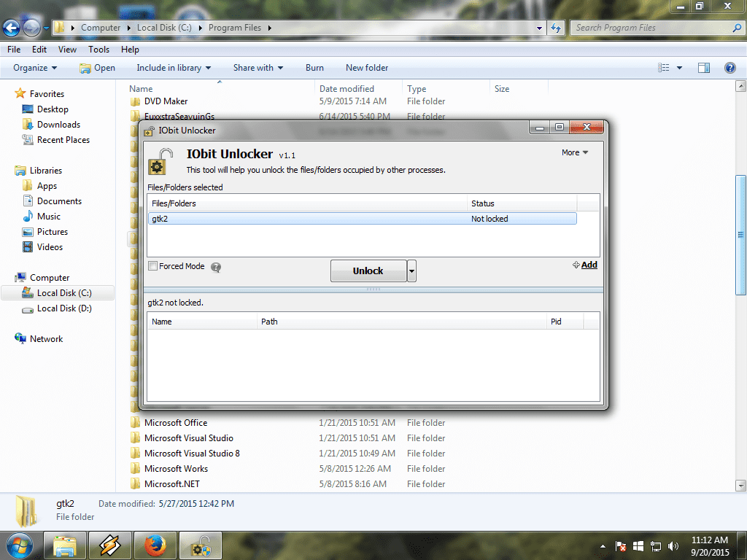The height and width of the screenshot is (560, 747).
Task: Click the Add link
Action: (x=589, y=265)
